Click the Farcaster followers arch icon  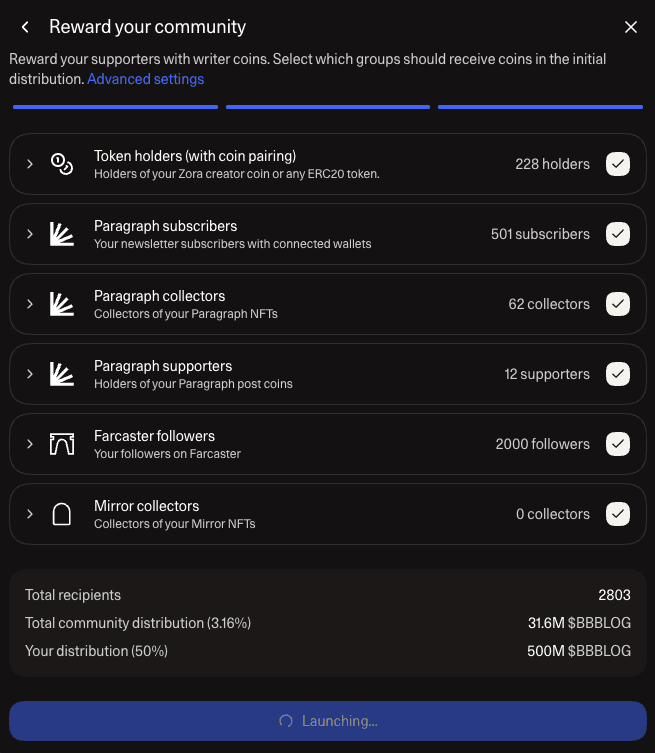62,444
